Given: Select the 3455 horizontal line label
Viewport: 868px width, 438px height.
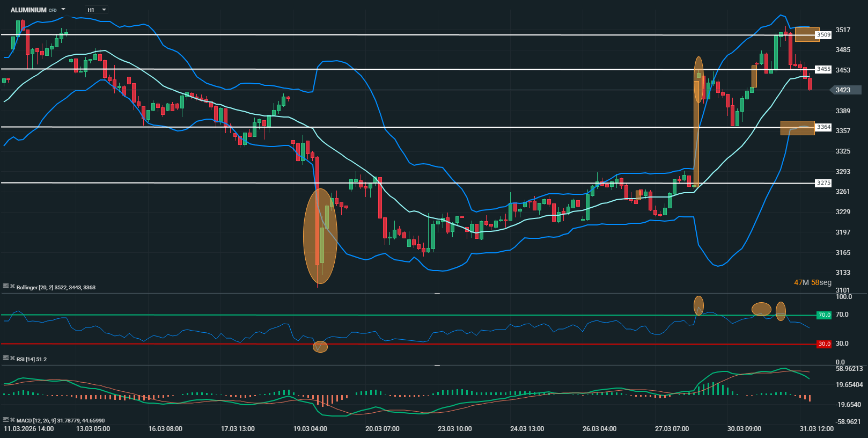Looking at the screenshot, I should pyautogui.click(x=823, y=69).
